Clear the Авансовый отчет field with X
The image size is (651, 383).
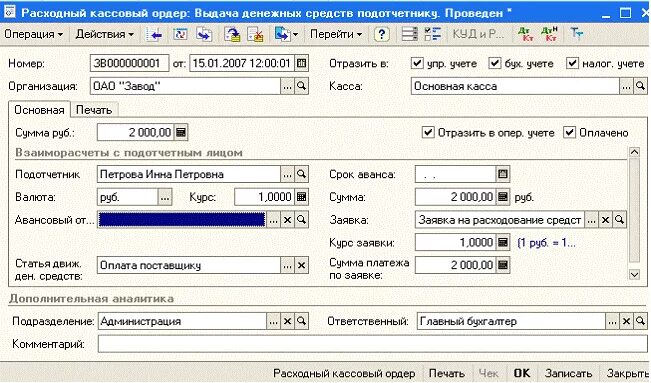coord(287,220)
